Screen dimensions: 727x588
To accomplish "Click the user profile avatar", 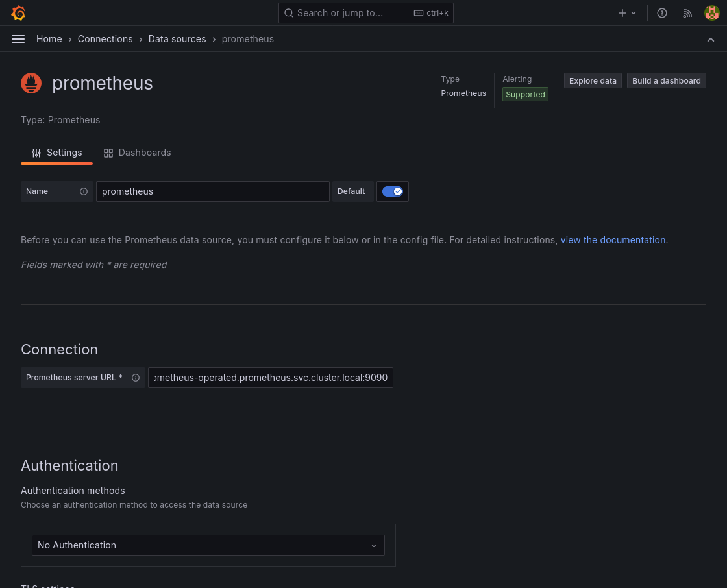I will (712, 13).
